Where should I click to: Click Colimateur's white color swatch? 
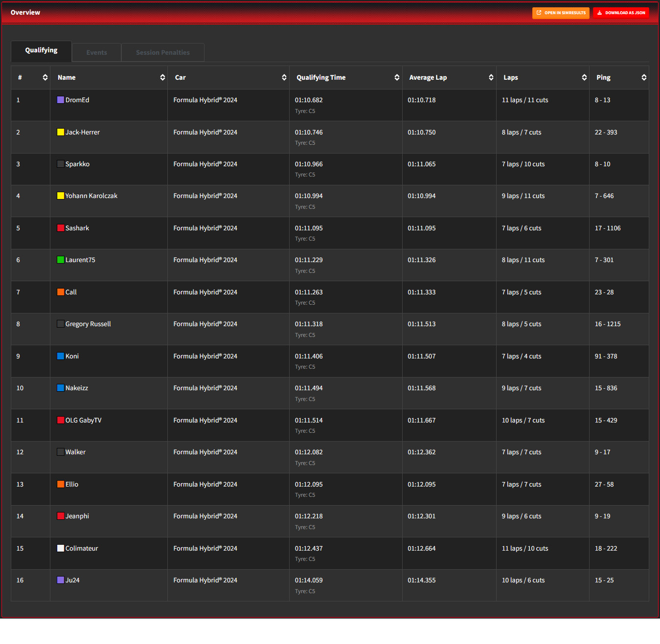[x=61, y=548]
